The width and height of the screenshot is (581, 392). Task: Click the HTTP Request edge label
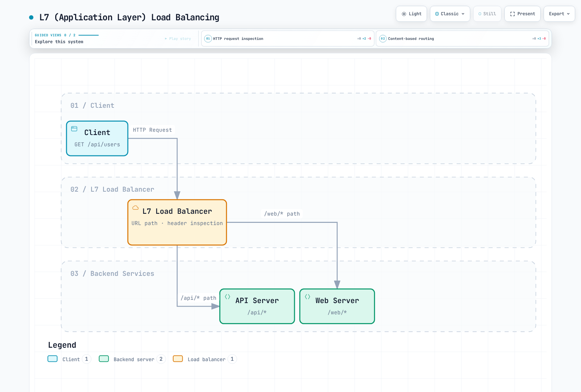[153, 130]
